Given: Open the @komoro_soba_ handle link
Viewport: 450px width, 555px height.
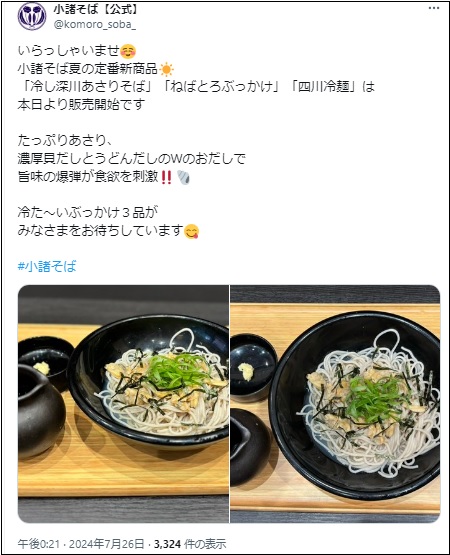Looking at the screenshot, I should 95,25.
